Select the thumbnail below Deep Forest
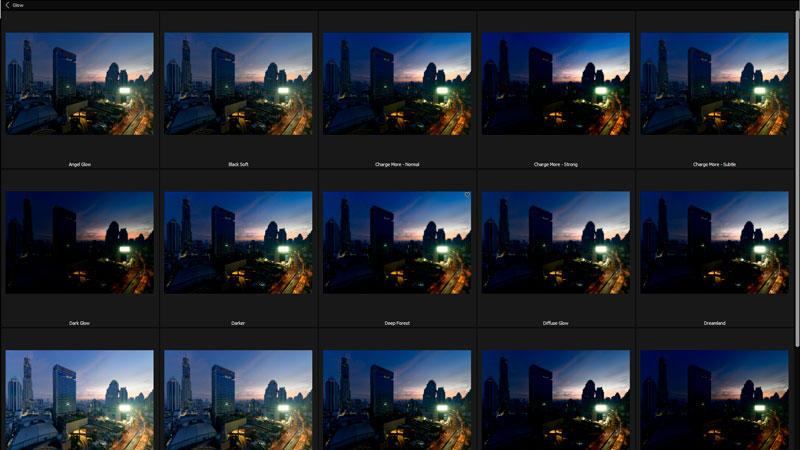 (397, 400)
